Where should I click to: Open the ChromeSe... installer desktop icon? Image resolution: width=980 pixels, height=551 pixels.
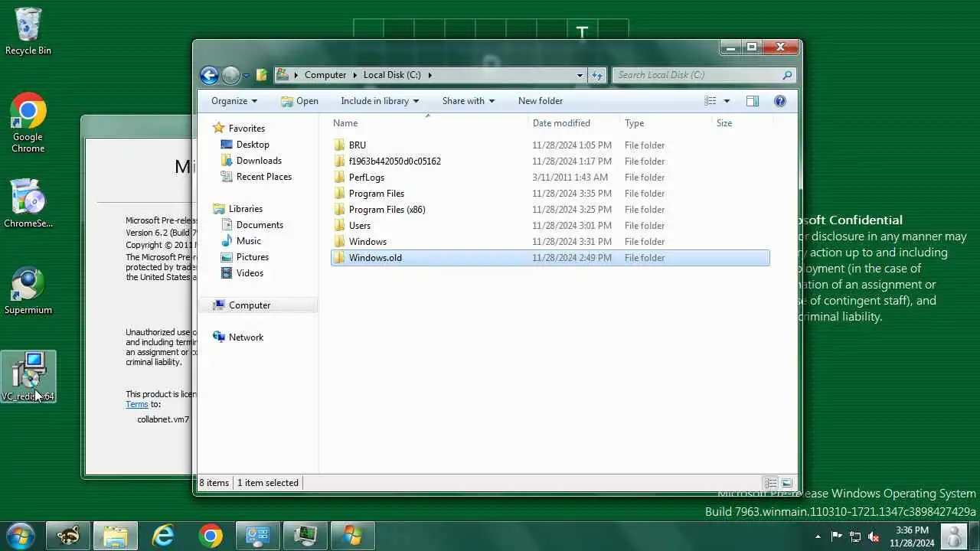click(28, 204)
